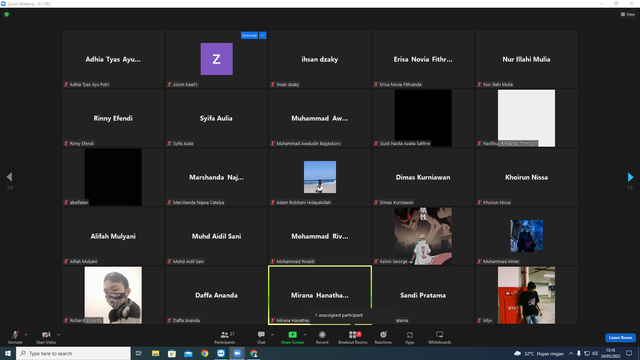Screen dimensions: 640x360
Task: Open the View menu at top right
Action: click(x=628, y=14)
